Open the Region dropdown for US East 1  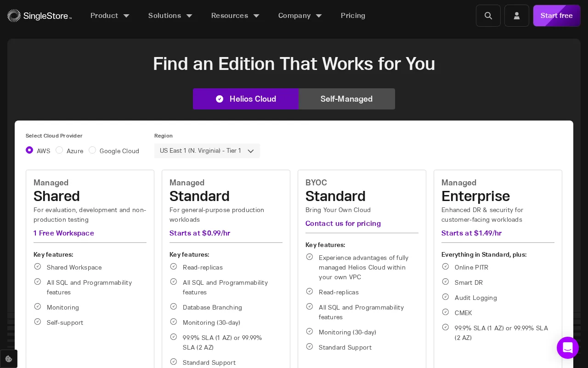(x=207, y=151)
